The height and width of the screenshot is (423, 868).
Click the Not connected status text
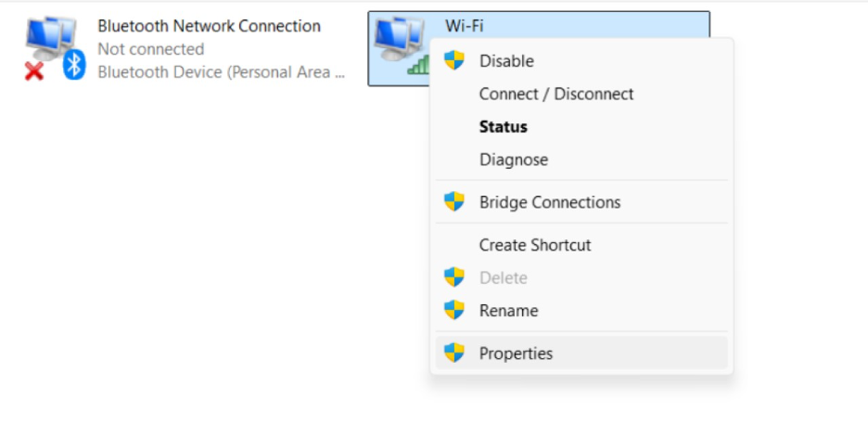click(x=150, y=49)
